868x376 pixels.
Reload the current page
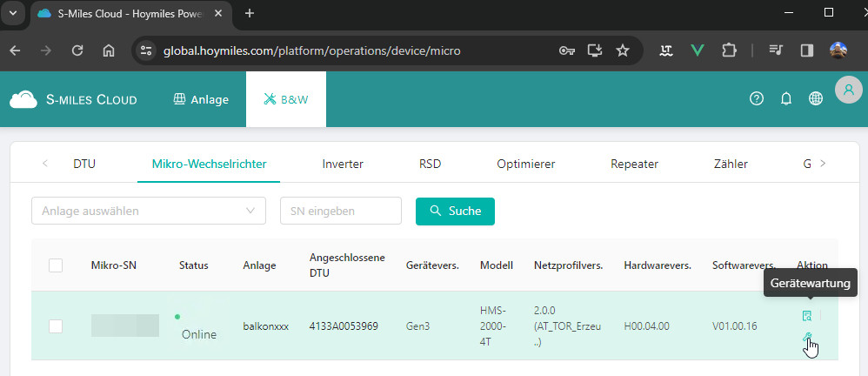[x=77, y=50]
